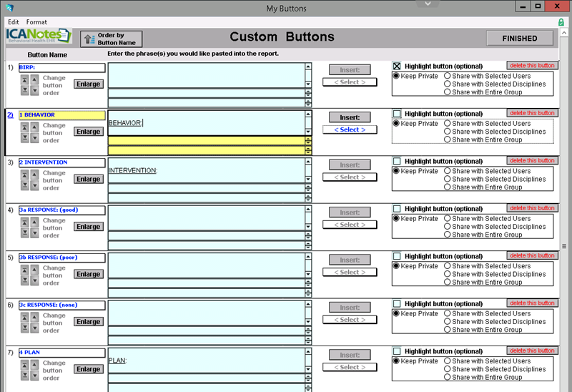Sort using Order by Button Name
Screen dimensions: 572x392
click(112, 39)
